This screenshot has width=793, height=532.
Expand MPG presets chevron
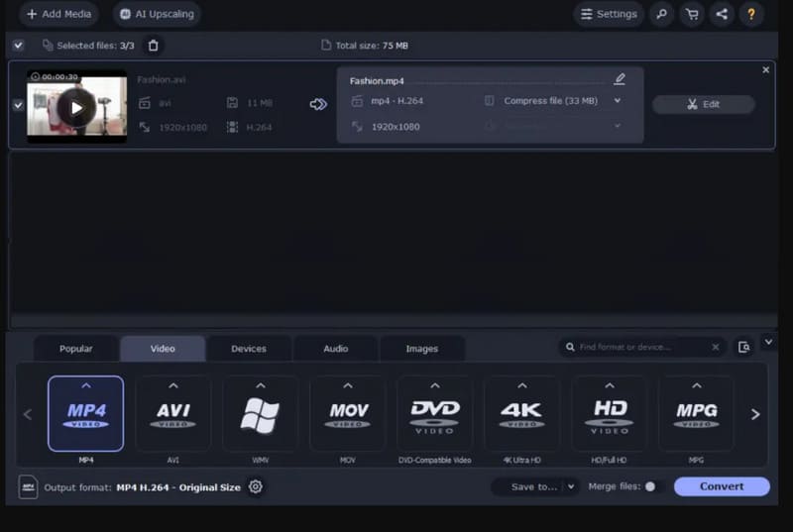tap(697, 385)
